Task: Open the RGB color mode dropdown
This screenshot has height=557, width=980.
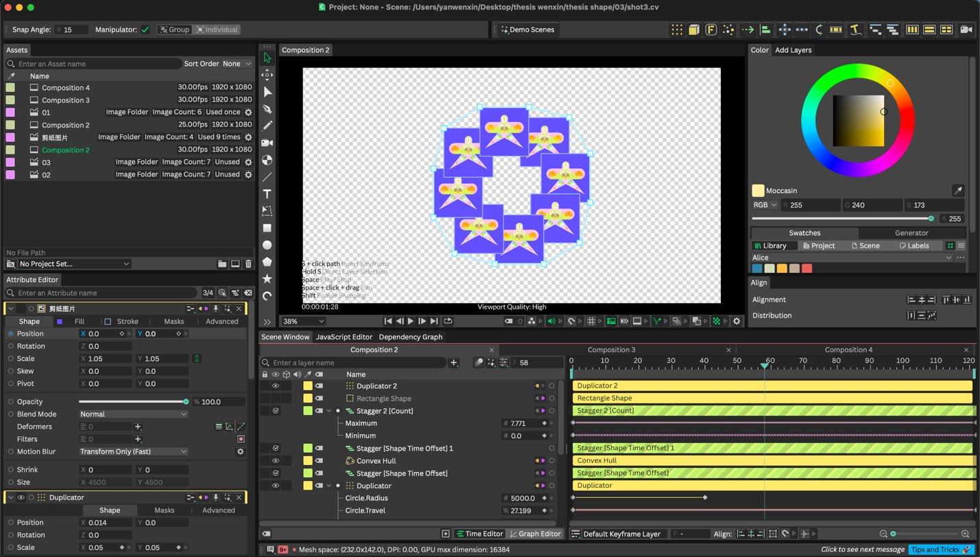Action: (x=765, y=205)
